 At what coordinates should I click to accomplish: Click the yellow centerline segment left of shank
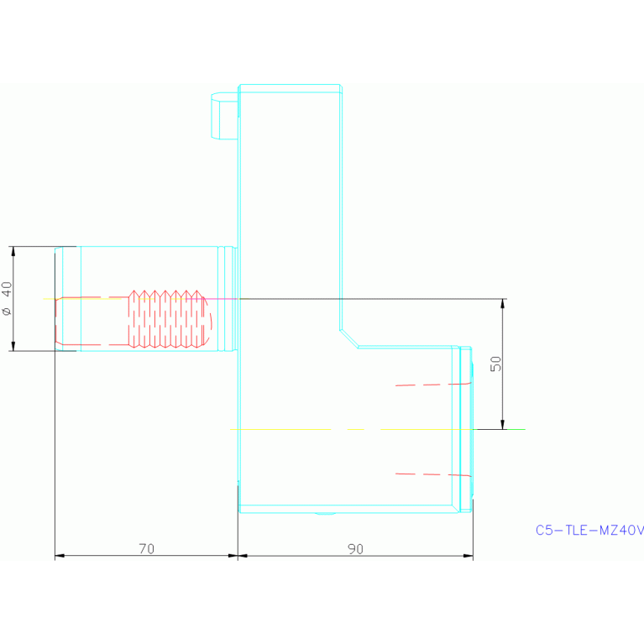(49, 298)
